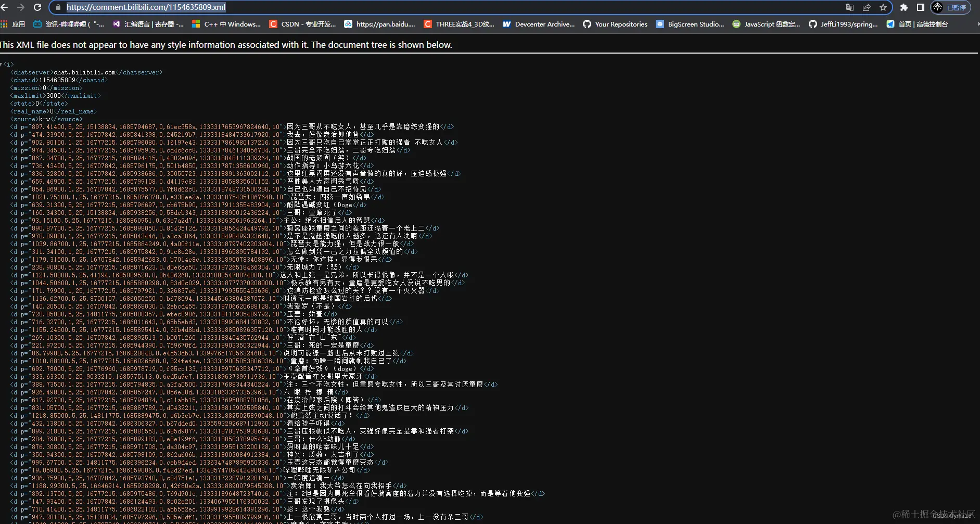Screen dimensions: 980x524
Task: Click the comment '妈呀真的哒宰味儿十足'
Action: tap(323, 447)
